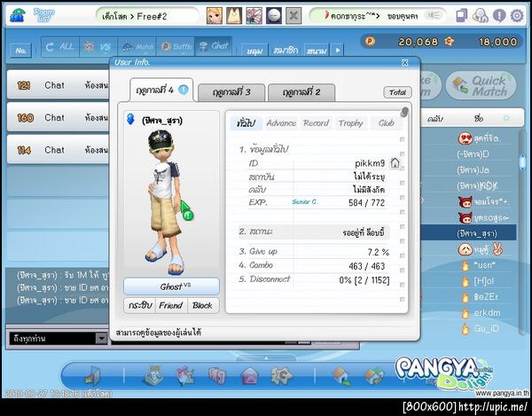This screenshot has height=416, width=532.
Task: Select player ^usn^ in list
Action: pos(483,265)
